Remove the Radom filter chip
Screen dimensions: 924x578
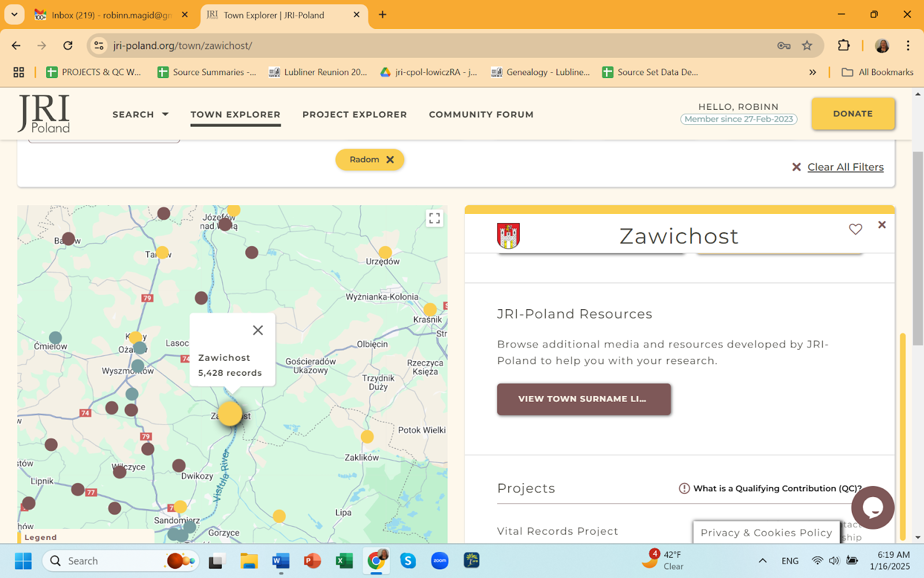(390, 160)
